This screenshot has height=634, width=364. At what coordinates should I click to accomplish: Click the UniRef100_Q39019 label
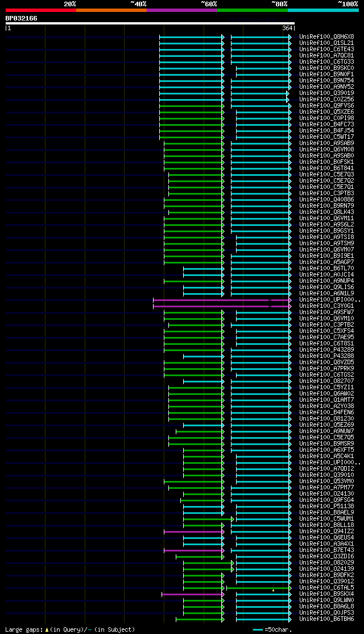pyautogui.click(x=327, y=93)
